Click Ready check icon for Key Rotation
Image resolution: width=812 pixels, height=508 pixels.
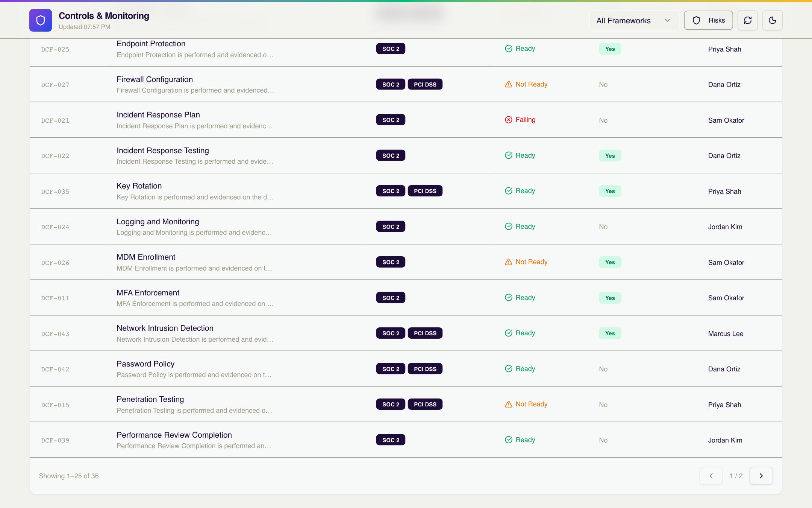[509, 191]
